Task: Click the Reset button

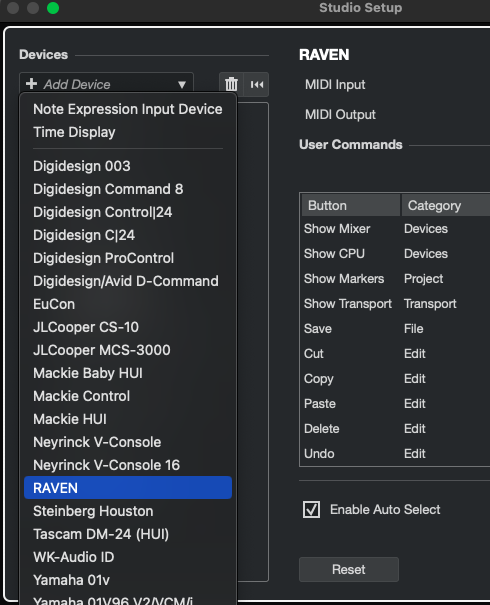Action: 348,569
